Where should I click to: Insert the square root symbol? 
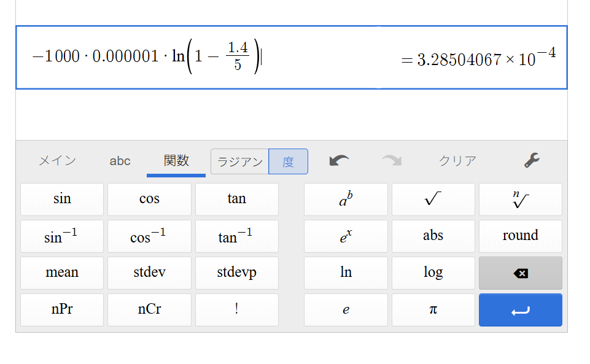click(433, 199)
